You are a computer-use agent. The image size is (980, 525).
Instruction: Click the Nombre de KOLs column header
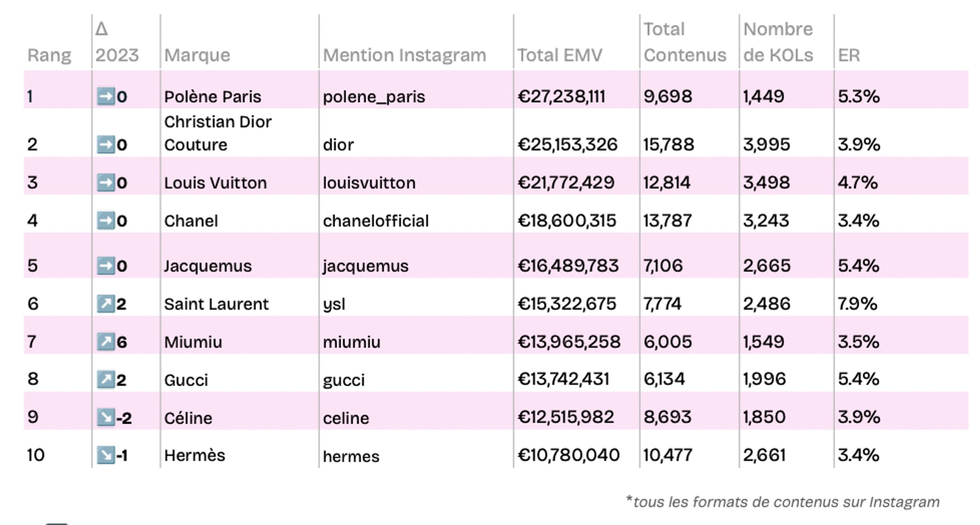(778, 42)
